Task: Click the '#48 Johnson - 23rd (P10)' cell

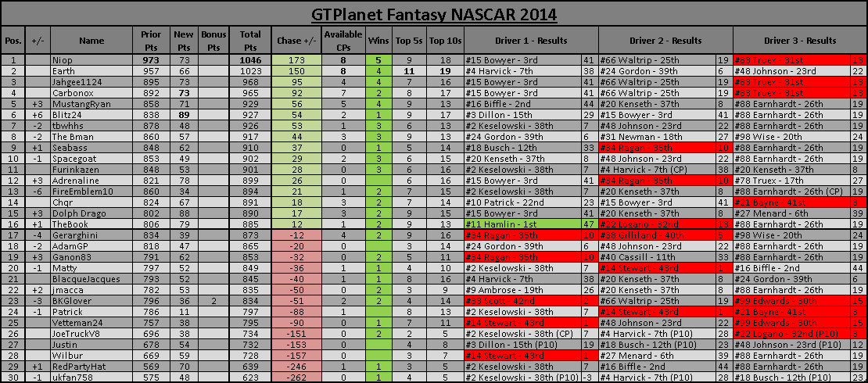Action: [791, 345]
